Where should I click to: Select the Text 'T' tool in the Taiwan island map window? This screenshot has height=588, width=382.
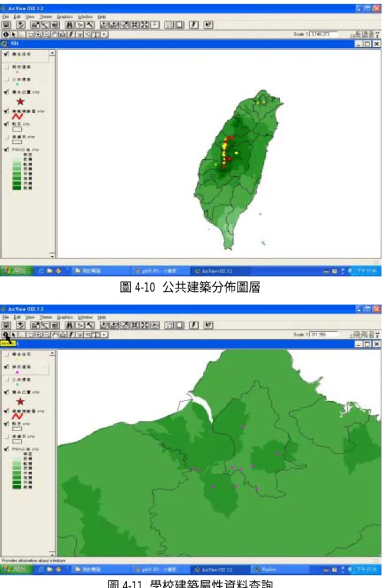tap(96, 34)
